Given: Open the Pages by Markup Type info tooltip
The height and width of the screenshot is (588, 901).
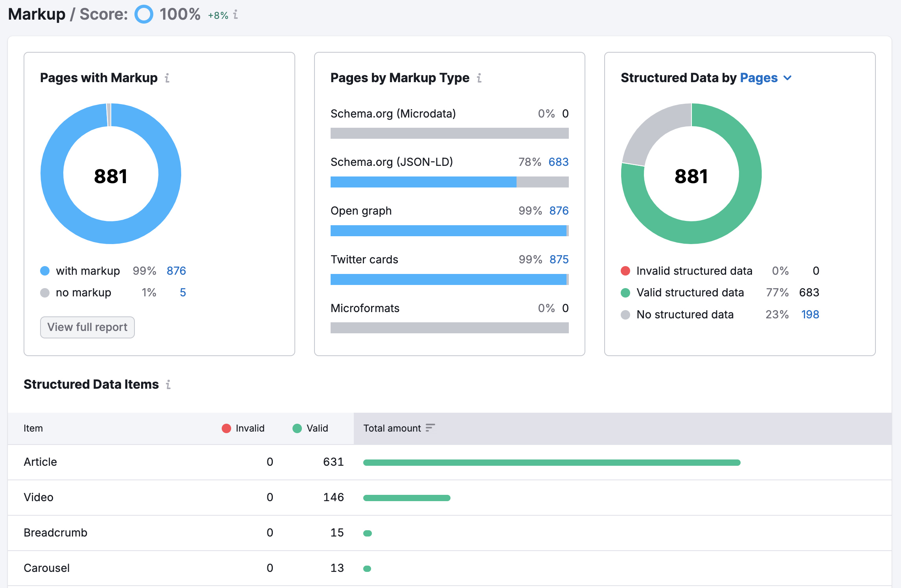Looking at the screenshot, I should 479,78.
